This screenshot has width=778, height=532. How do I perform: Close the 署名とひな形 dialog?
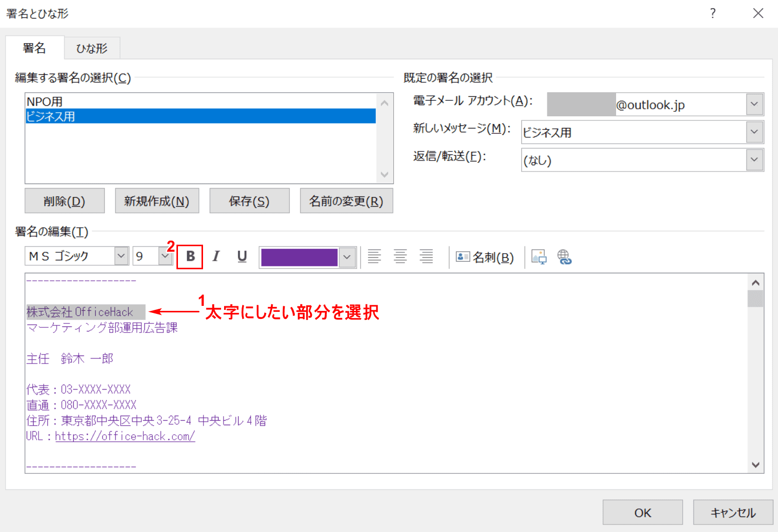coord(758,13)
